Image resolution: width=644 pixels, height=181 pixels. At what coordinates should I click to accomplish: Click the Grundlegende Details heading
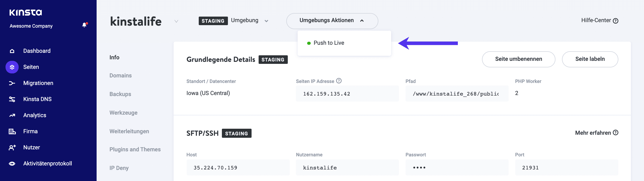(x=221, y=59)
